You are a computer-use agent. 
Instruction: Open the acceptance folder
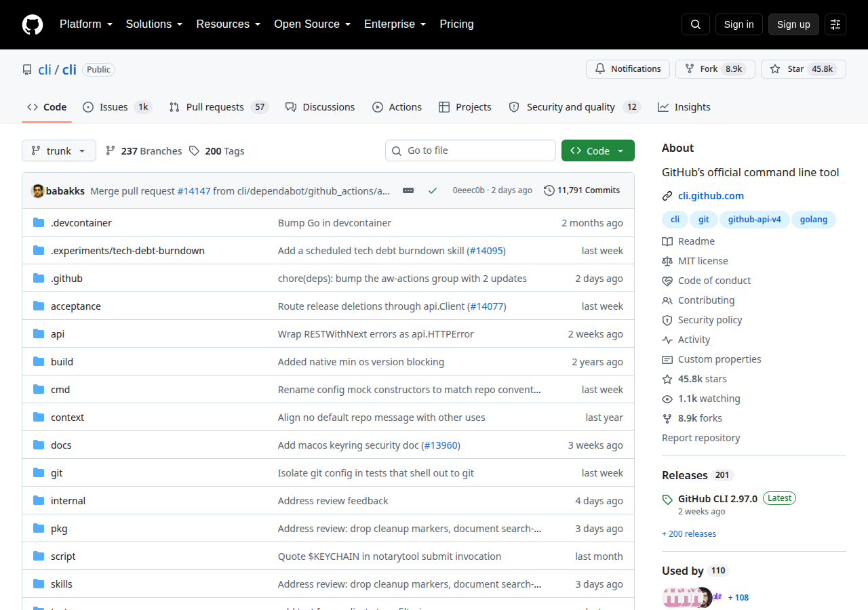click(x=76, y=306)
